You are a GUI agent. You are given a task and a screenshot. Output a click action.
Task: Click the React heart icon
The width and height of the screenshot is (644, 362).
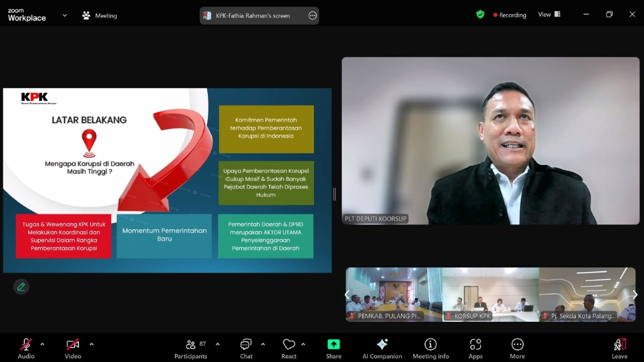coord(289,344)
